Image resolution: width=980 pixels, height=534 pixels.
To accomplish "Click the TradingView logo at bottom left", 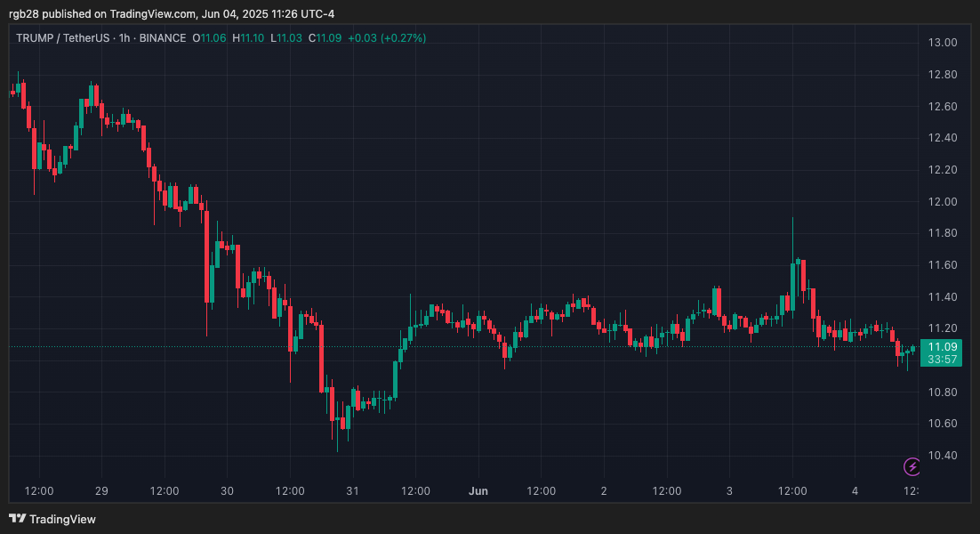I will 52,519.
